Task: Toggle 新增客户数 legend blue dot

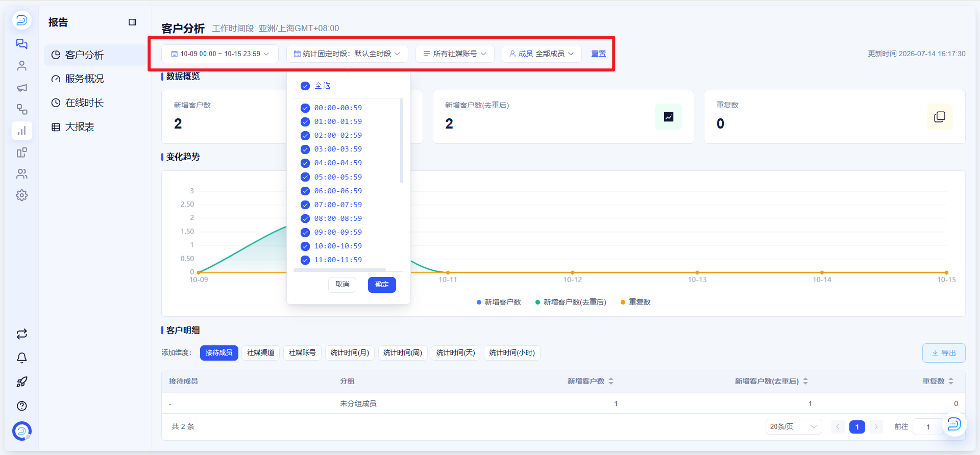Action: click(479, 302)
